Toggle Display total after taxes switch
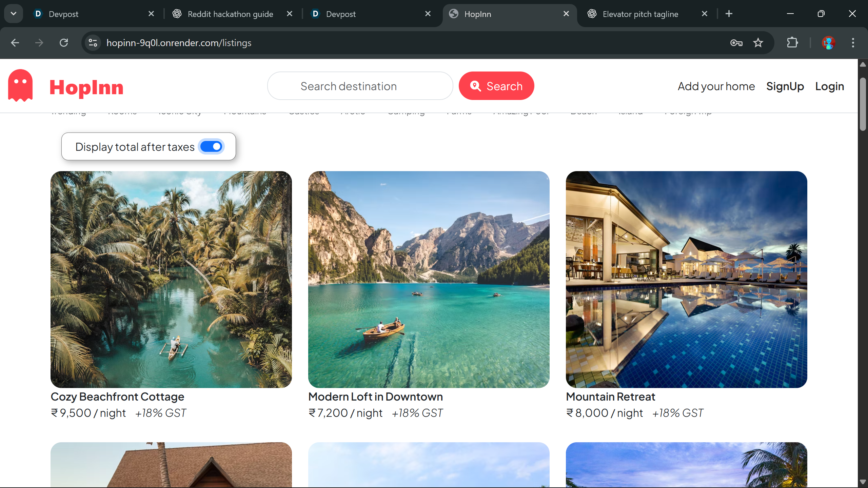Screen dimensions: 868x488 (x=211, y=147)
